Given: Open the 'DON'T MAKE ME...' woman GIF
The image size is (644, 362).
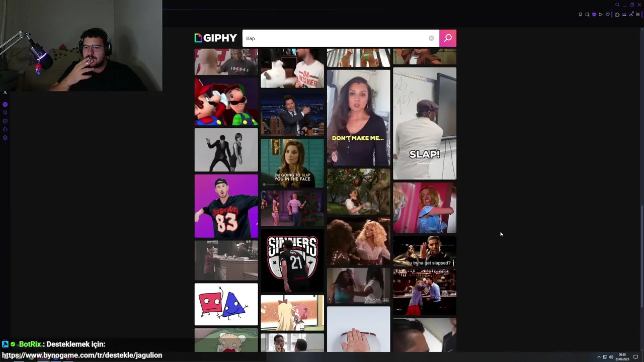Looking at the screenshot, I should tap(358, 118).
